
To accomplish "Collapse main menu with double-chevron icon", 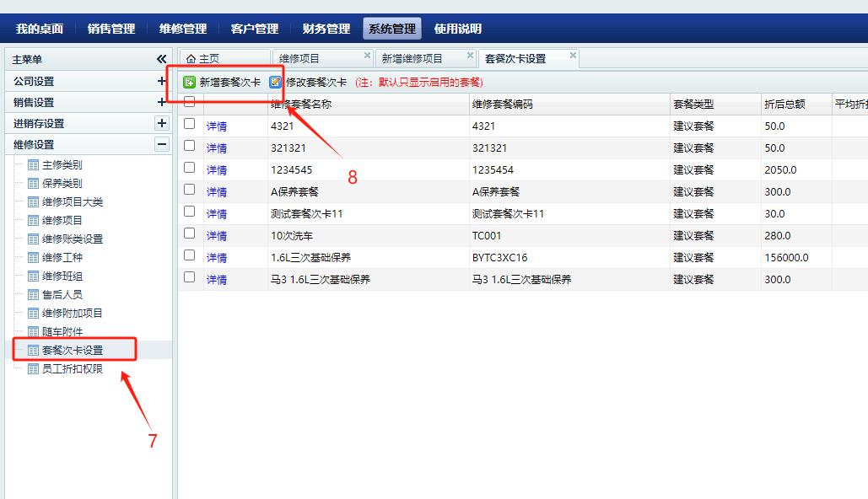I will (161, 60).
